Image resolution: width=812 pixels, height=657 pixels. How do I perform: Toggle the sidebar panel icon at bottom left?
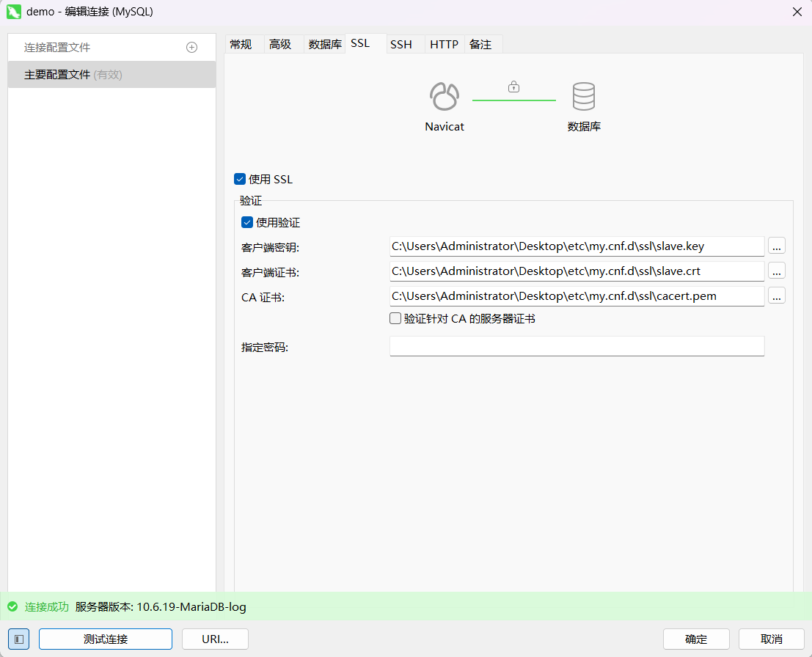(19, 639)
